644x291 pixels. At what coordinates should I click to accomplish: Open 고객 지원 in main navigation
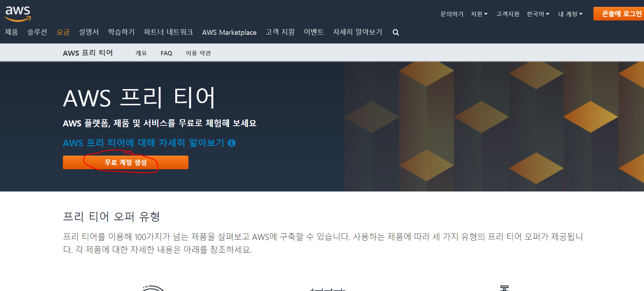coord(280,32)
